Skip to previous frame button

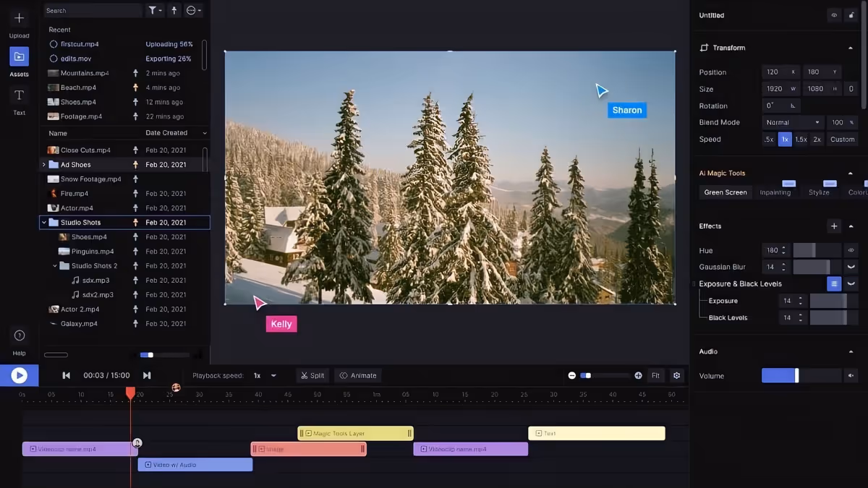[x=67, y=375]
